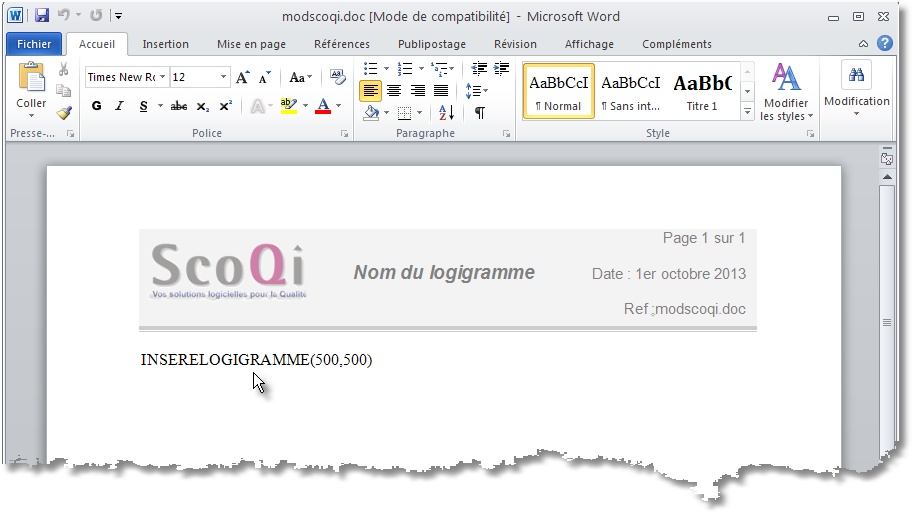Viewport: 913px width, 515px height.
Task: Click the Decrease Indent icon
Action: pos(479,69)
